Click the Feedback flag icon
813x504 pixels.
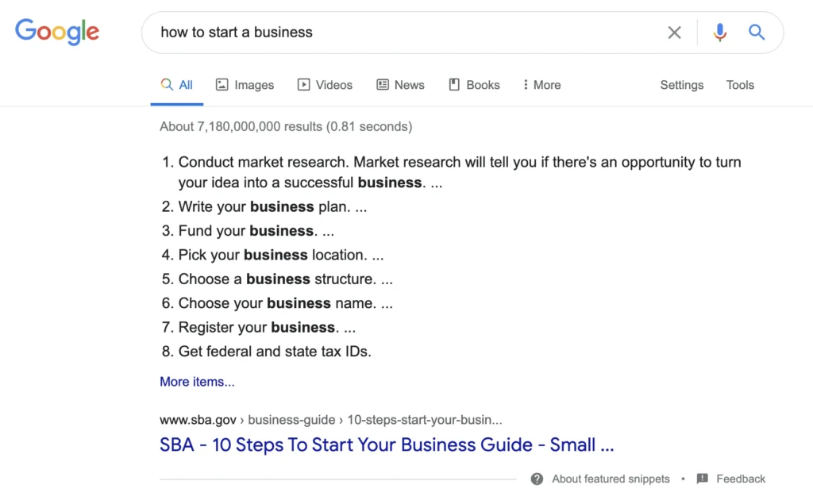702,479
